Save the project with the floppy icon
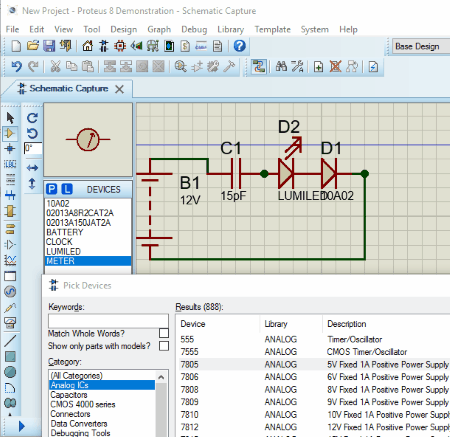This screenshot has height=437, width=450. coord(49,46)
